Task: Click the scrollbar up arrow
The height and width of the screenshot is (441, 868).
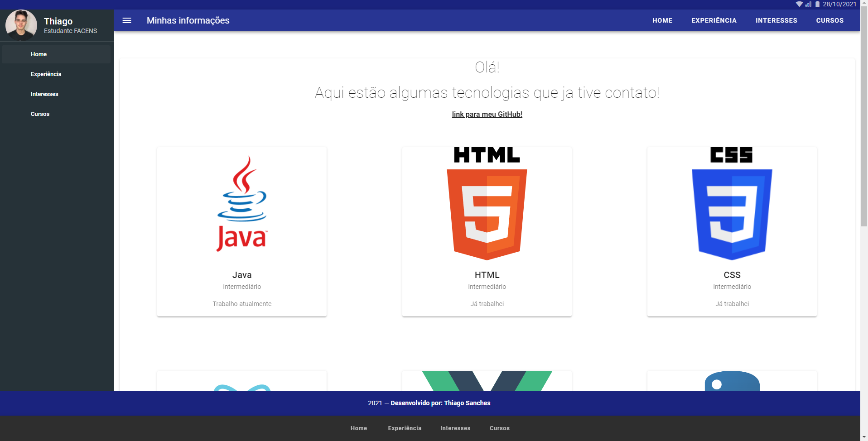Action: coord(864,3)
